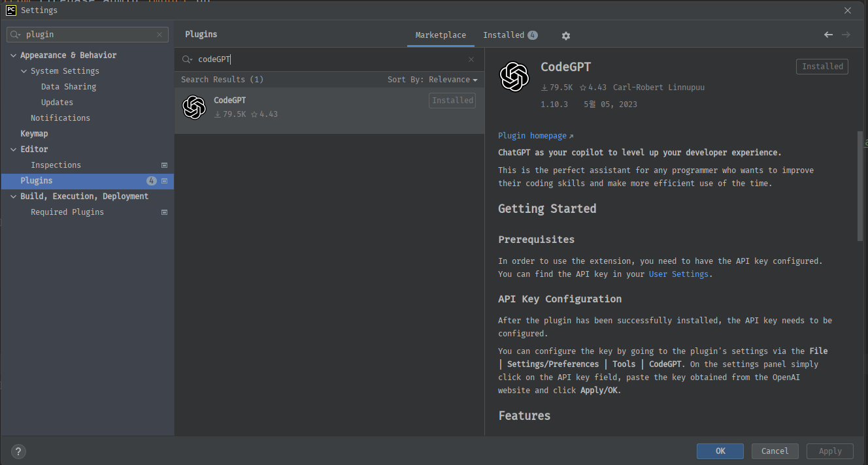Click the author name Carl-Robert Linnupuu
Screen dimensions: 868x465
(x=659, y=88)
